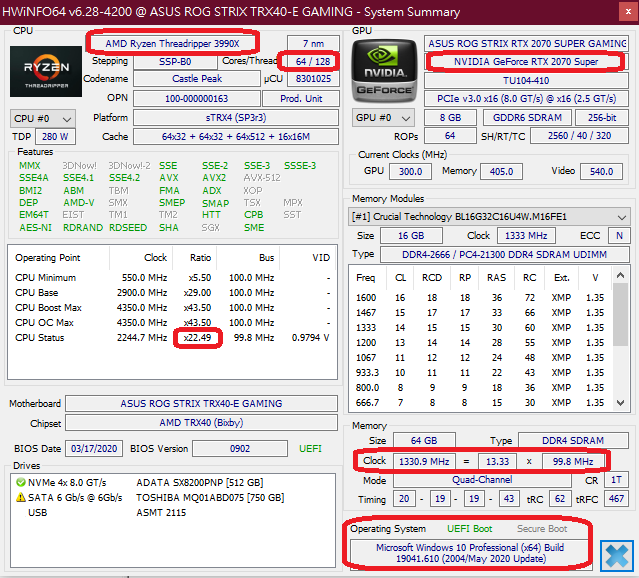The image size is (639, 578).
Task: Click the 2560 / 40 / 320 shaders field
Action: [x=580, y=136]
